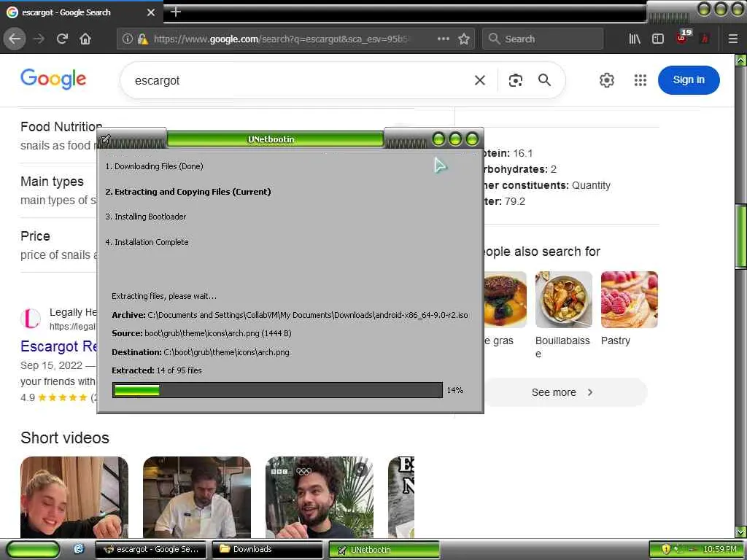
Task: Open the Start menu button
Action: pos(33,549)
